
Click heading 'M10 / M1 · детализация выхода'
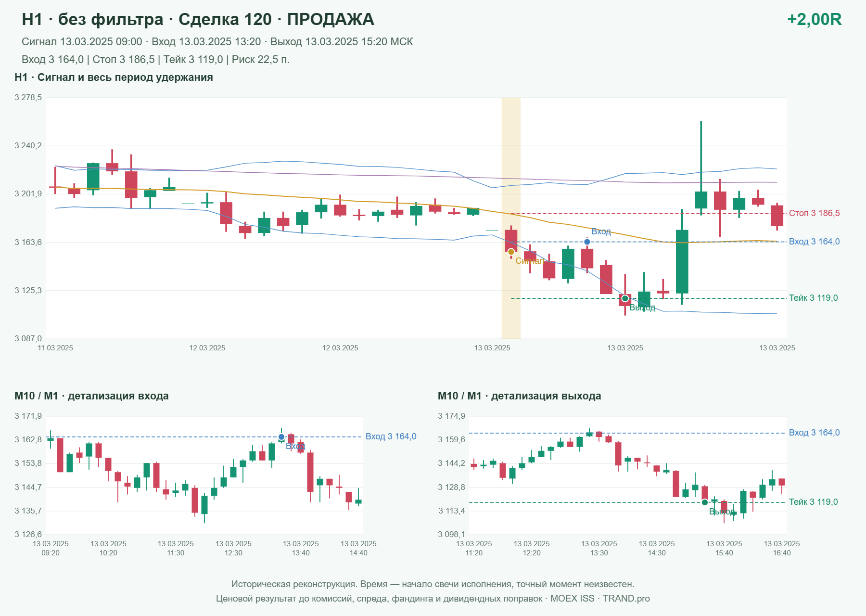(519, 396)
